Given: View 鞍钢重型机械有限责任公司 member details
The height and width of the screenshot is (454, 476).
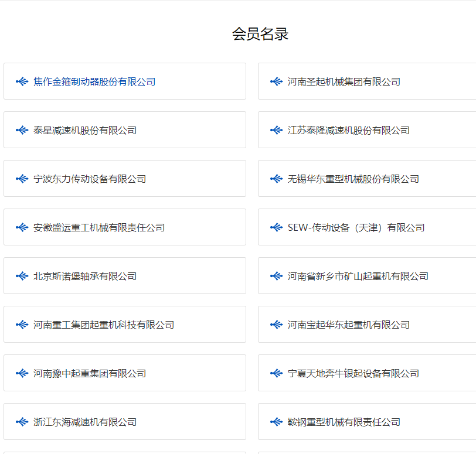Looking at the screenshot, I should click(x=344, y=422).
